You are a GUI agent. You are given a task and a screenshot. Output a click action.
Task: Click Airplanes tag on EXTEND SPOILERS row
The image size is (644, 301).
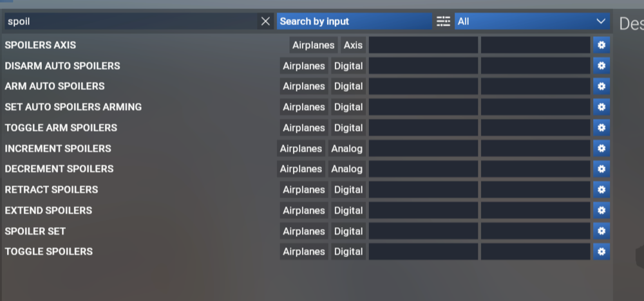point(304,210)
